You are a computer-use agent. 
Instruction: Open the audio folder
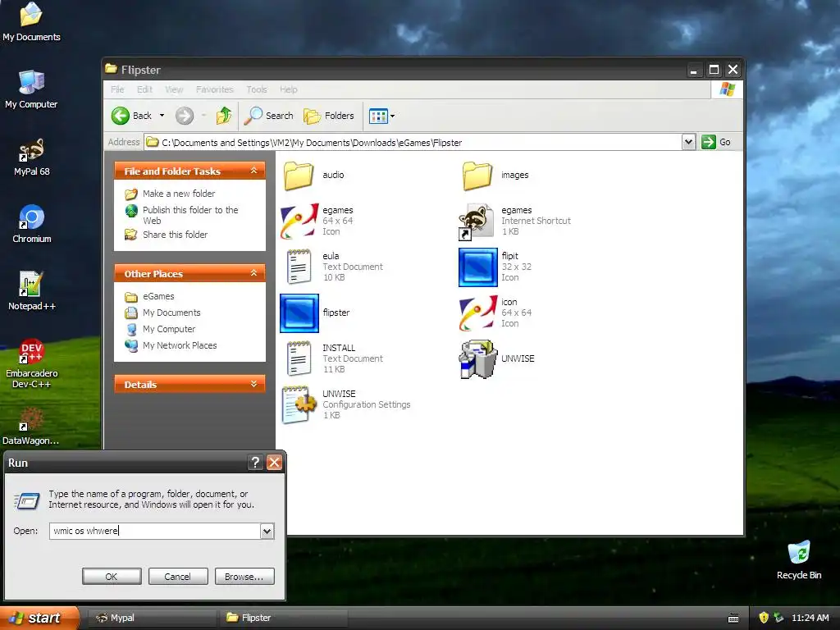(314, 176)
